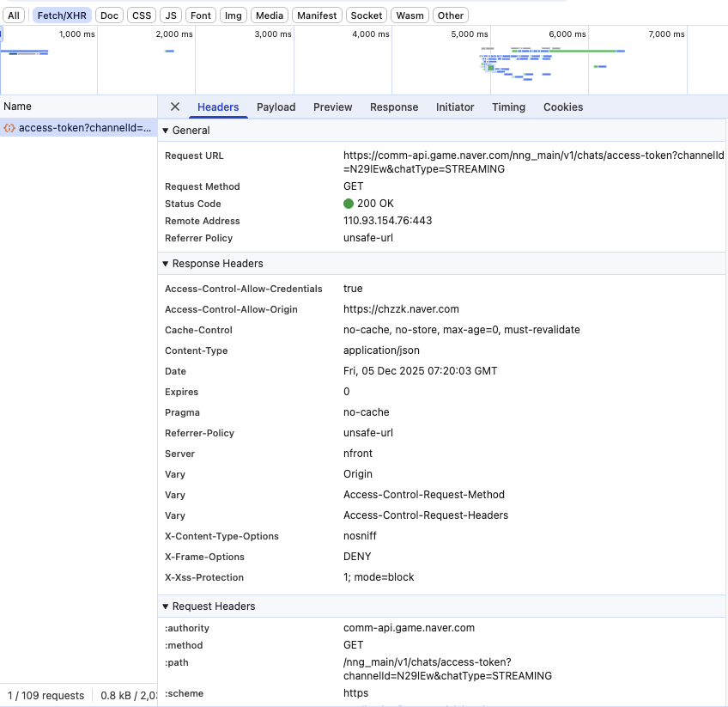Open the Payload tab

276,107
